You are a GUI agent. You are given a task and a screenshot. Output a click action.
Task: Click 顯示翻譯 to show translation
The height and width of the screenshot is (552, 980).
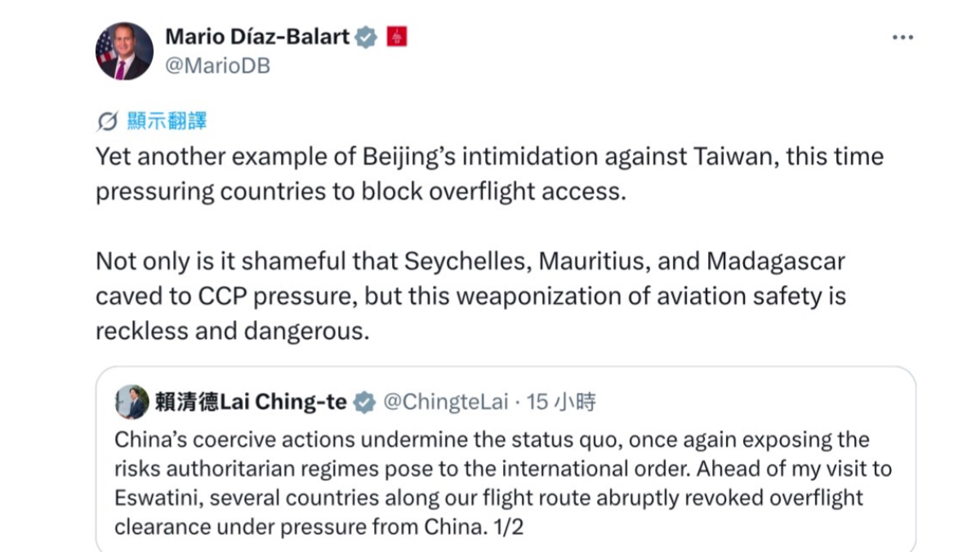pyautogui.click(x=167, y=122)
